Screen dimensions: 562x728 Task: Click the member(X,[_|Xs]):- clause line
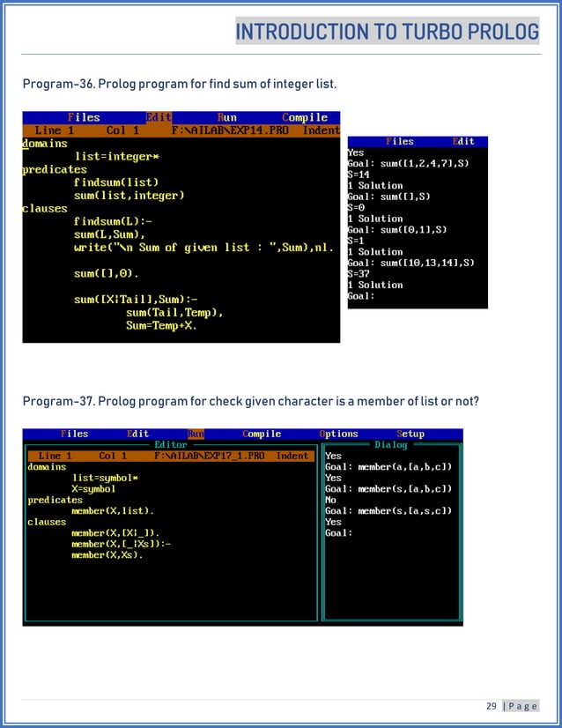tap(122, 544)
